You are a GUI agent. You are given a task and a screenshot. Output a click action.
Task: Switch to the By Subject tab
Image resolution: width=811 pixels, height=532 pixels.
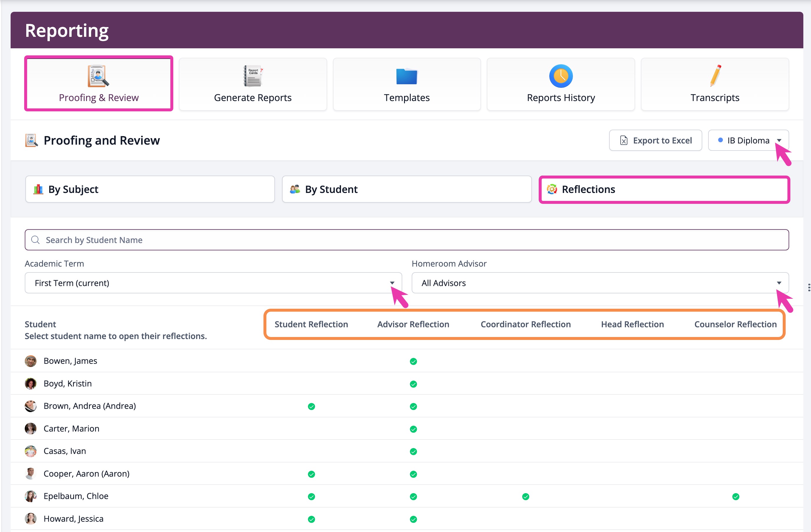click(150, 189)
